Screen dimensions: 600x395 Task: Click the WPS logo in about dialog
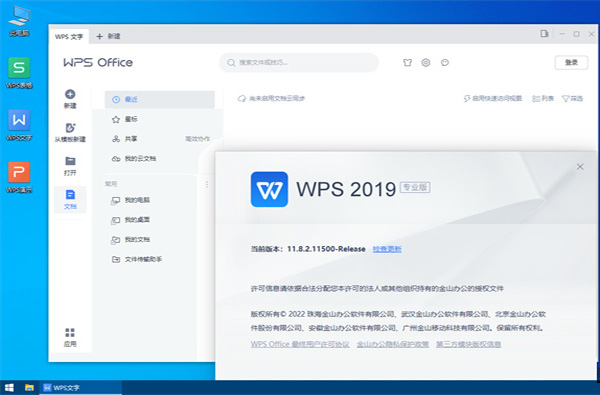coord(269,189)
